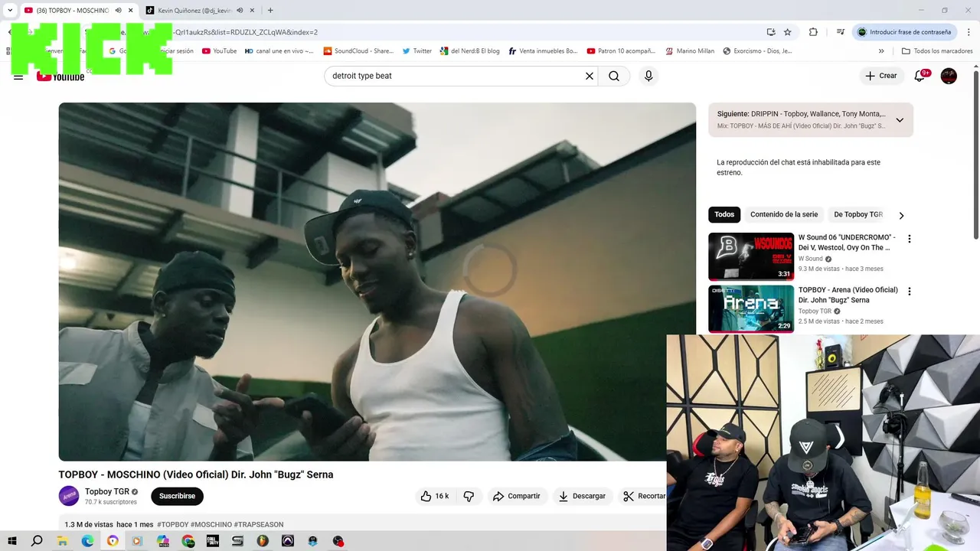The width and height of the screenshot is (980, 551).
Task: Open Todos los marcadores folder
Action: (x=937, y=51)
